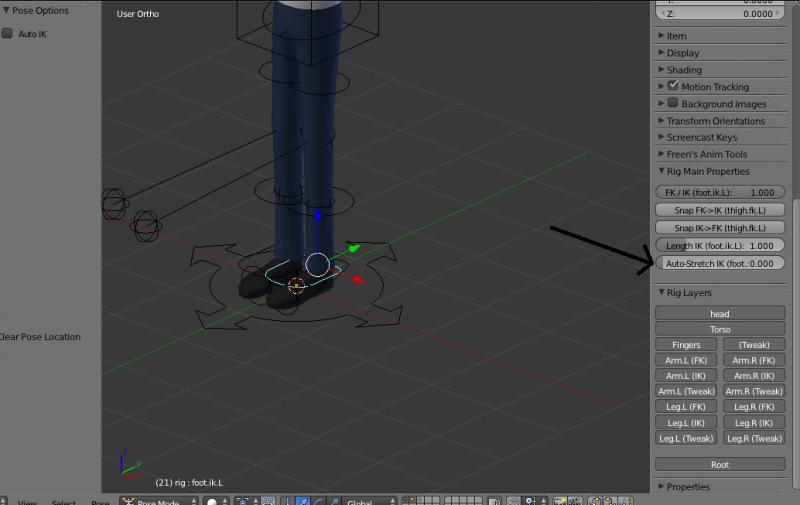The image size is (800, 505).
Task: Click the translate manipulator arrow icon in header
Action: 303,501
